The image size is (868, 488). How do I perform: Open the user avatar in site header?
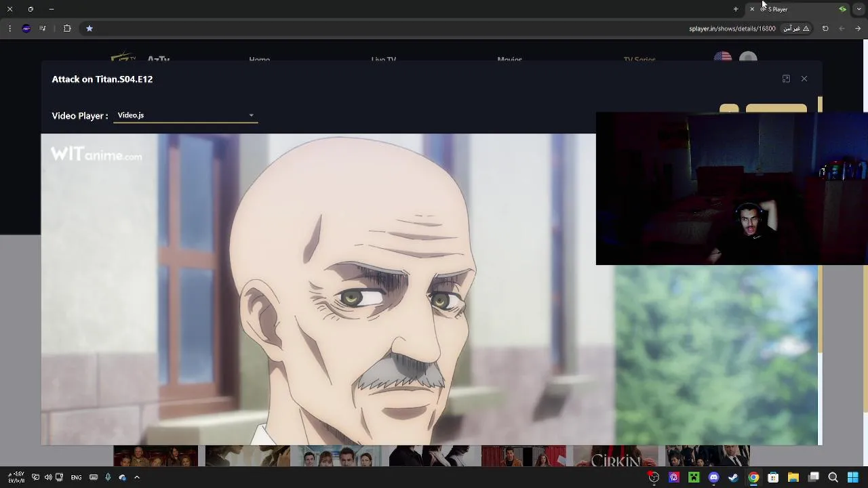pos(748,58)
